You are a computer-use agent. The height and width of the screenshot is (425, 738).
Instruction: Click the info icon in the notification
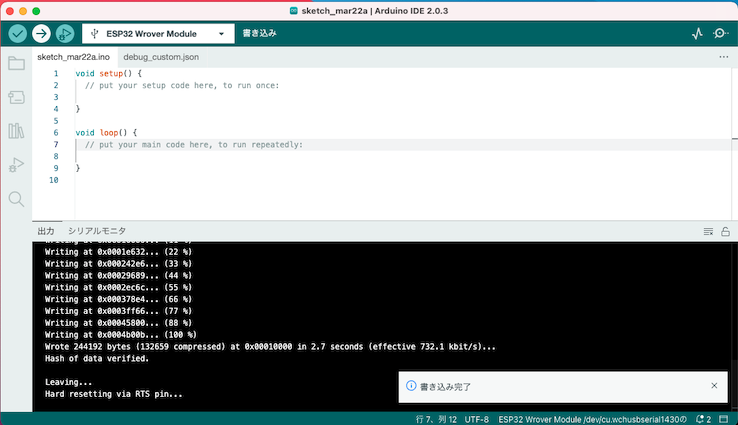411,386
